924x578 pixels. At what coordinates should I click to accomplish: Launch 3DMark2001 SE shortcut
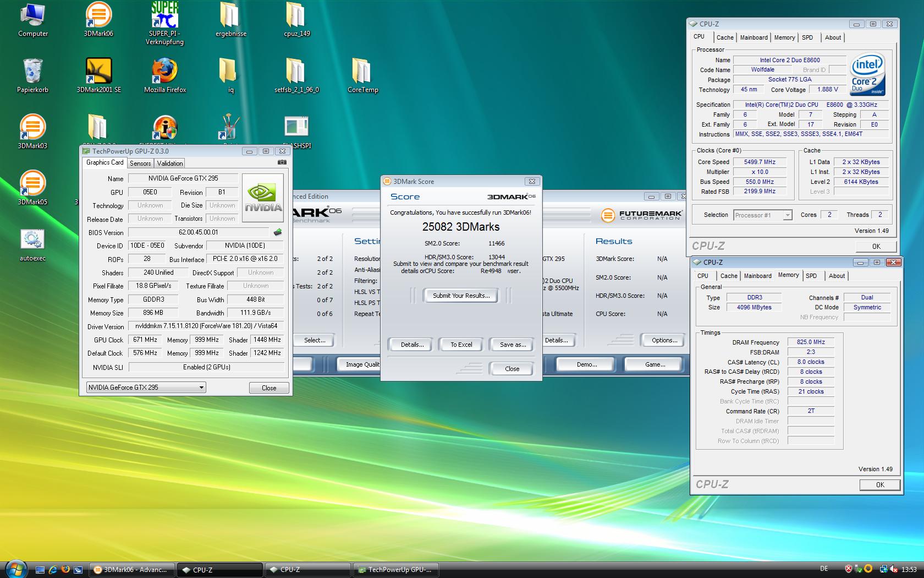click(98, 76)
